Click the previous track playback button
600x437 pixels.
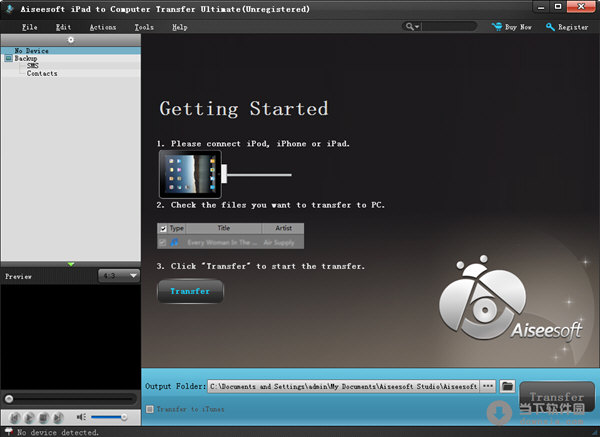click(x=15, y=417)
